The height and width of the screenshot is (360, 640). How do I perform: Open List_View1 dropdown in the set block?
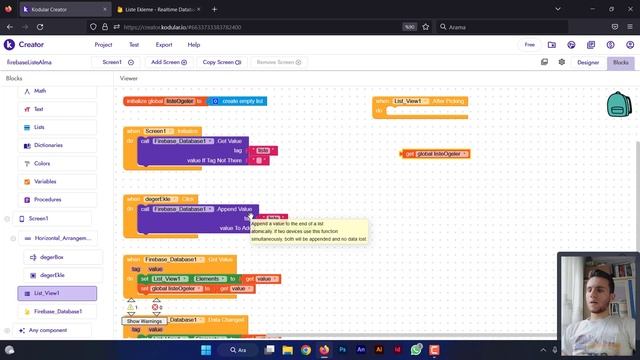(170, 279)
